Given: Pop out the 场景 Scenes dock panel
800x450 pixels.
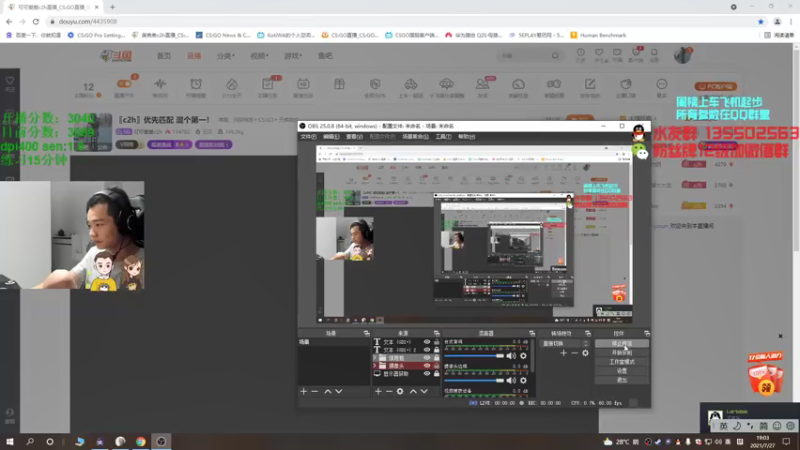Looking at the screenshot, I should (x=366, y=333).
